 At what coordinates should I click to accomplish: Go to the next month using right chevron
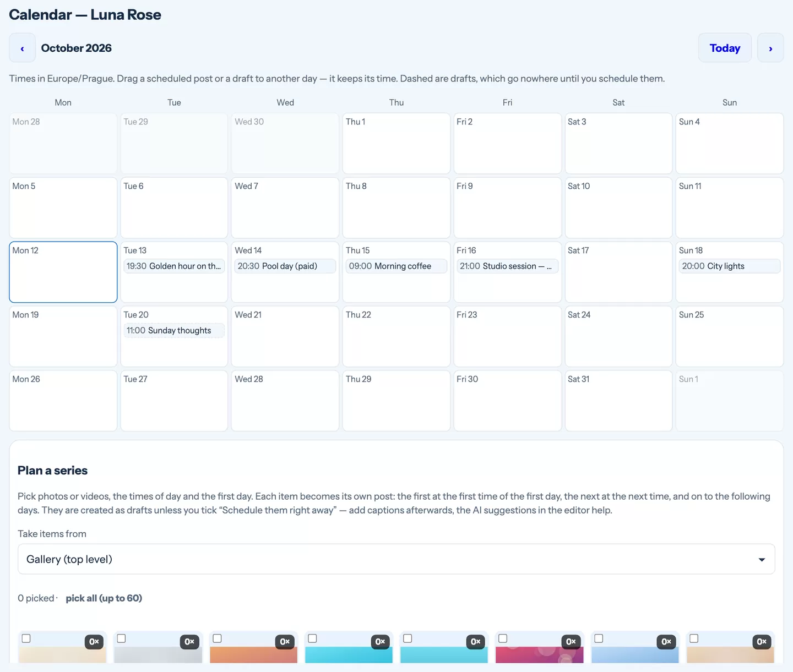coord(770,48)
